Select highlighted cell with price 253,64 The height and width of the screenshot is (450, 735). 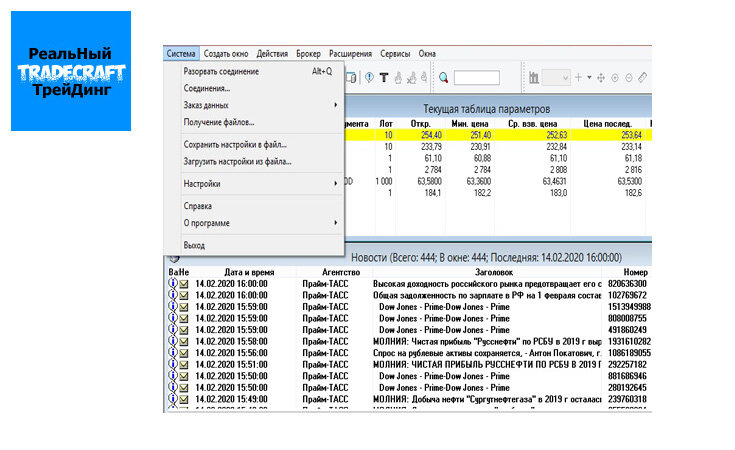608,135
